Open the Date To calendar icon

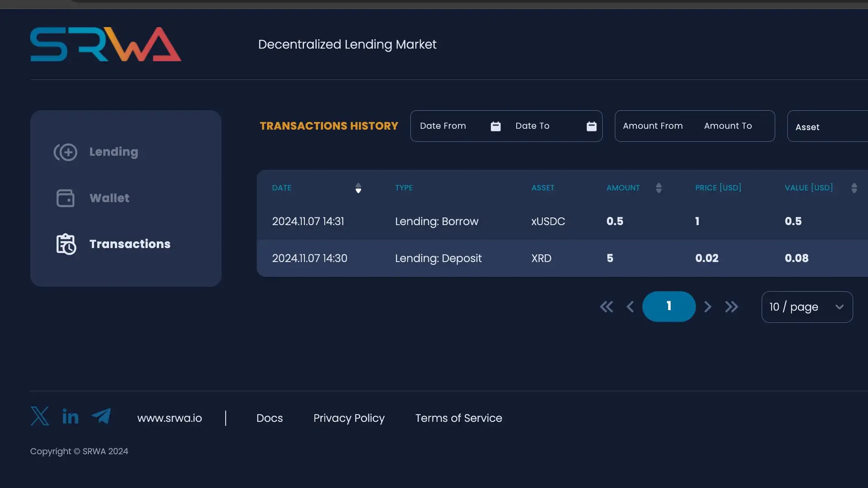tap(591, 127)
